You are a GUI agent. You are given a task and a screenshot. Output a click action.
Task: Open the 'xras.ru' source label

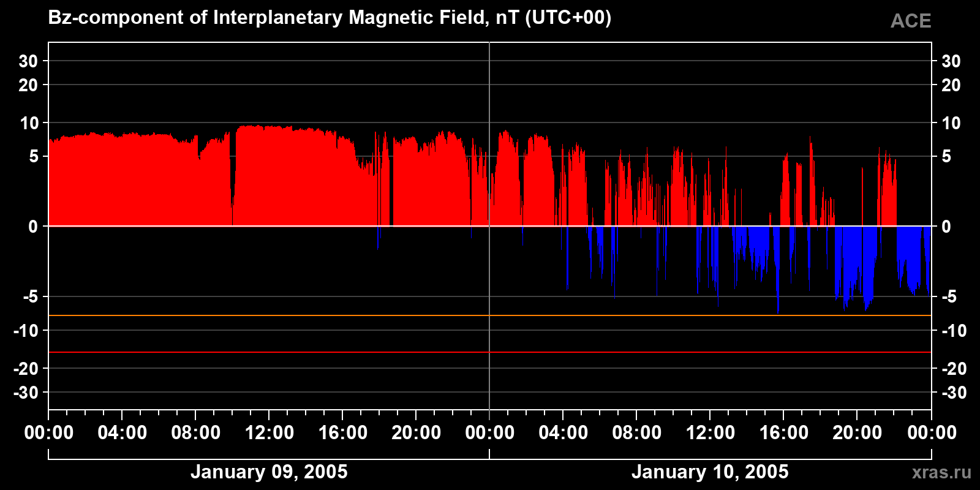click(941, 472)
